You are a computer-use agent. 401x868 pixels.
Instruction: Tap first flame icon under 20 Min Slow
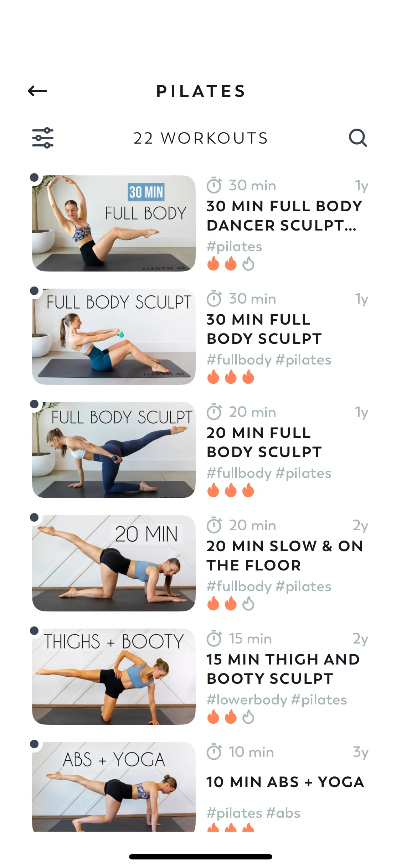click(213, 604)
